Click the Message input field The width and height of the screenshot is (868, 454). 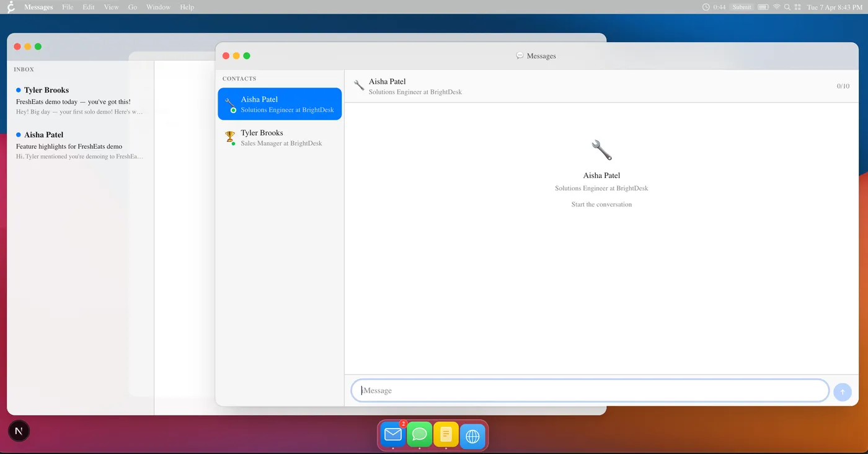[589, 390]
